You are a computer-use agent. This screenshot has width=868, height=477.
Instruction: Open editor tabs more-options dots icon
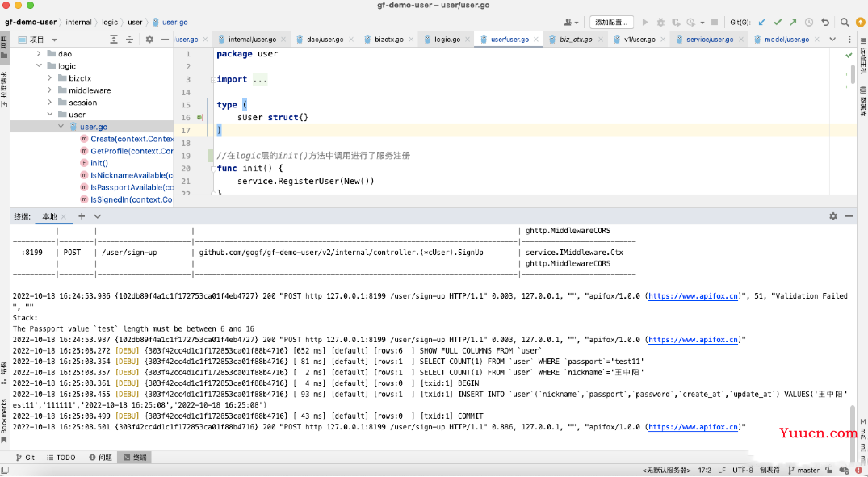click(849, 40)
